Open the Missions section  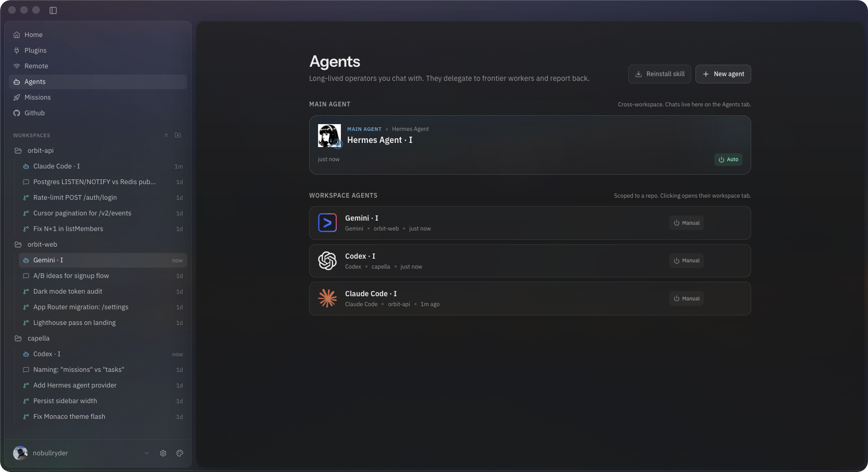[98, 98]
